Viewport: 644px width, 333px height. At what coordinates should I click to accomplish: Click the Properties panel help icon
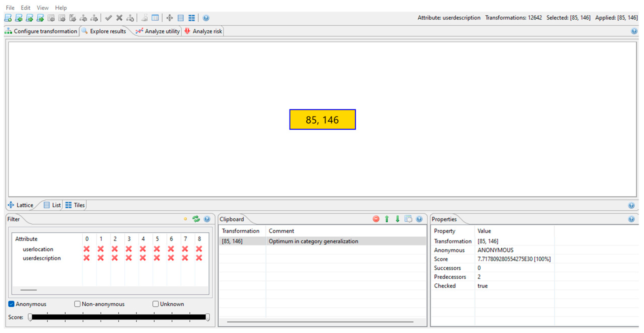click(x=631, y=219)
